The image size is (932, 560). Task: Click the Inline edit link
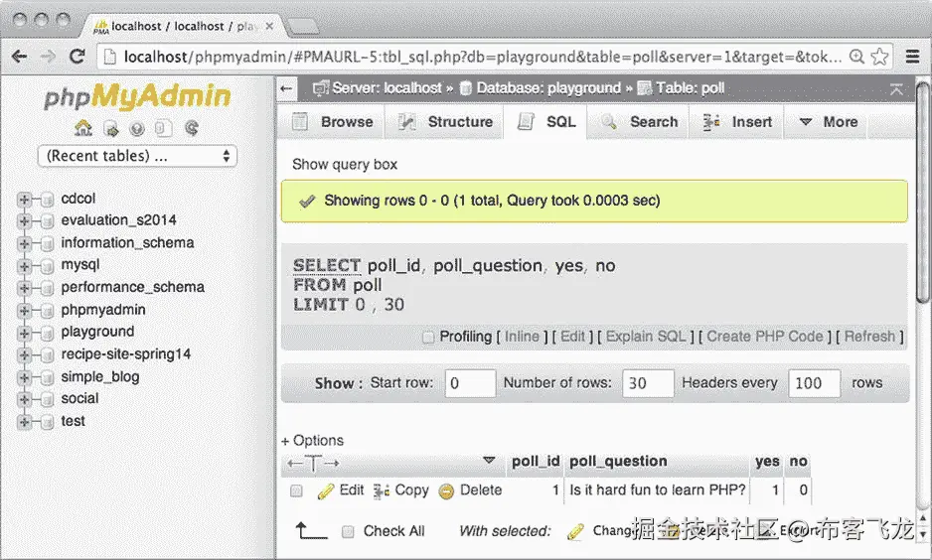click(x=522, y=337)
